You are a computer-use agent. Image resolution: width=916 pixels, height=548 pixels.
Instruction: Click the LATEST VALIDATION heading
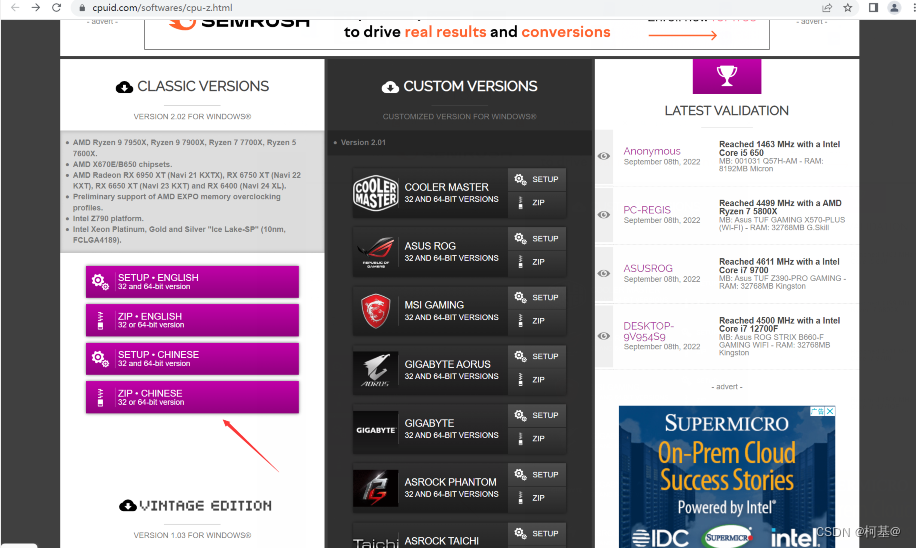[727, 110]
